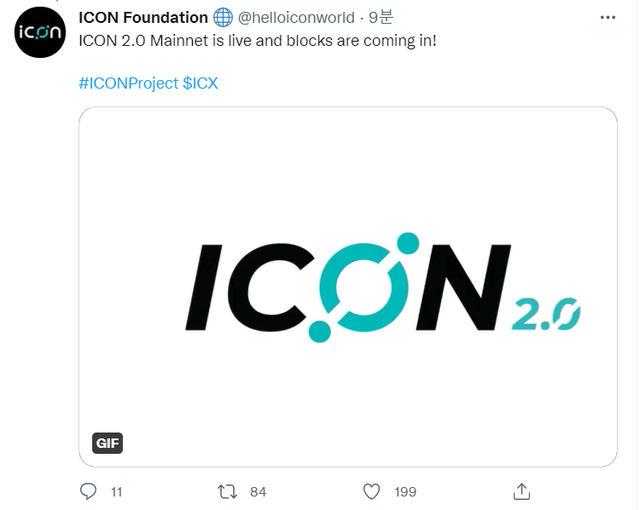This screenshot has height=510, width=640.
Task: Visit the @helloiconworld handle
Action: pos(297,18)
